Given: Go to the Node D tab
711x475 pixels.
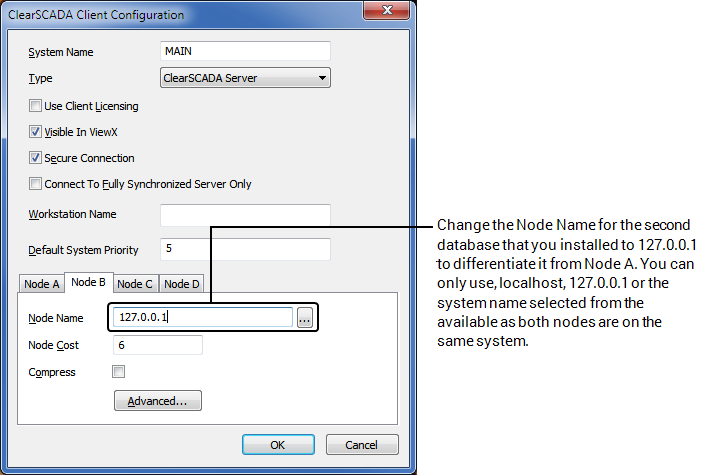Looking at the screenshot, I should (x=182, y=284).
